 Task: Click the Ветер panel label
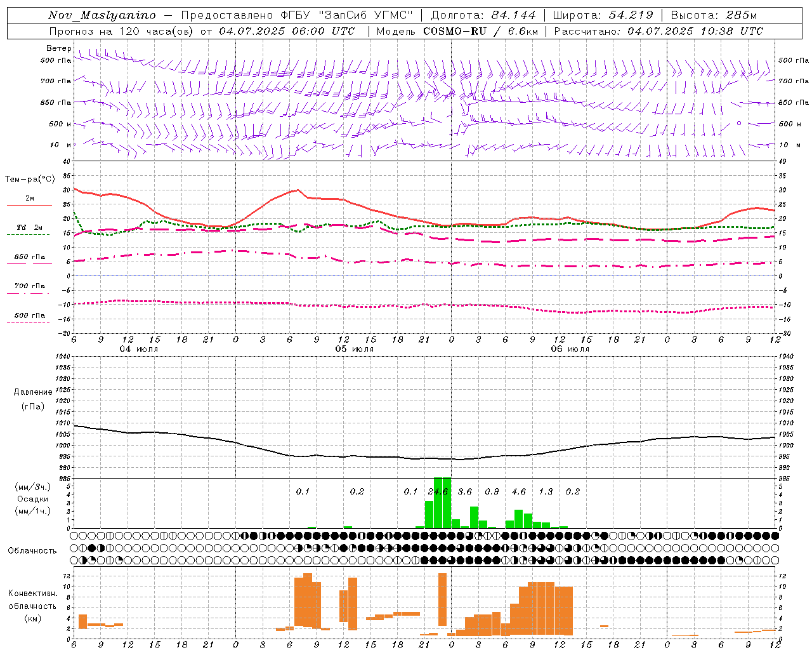tap(59, 48)
